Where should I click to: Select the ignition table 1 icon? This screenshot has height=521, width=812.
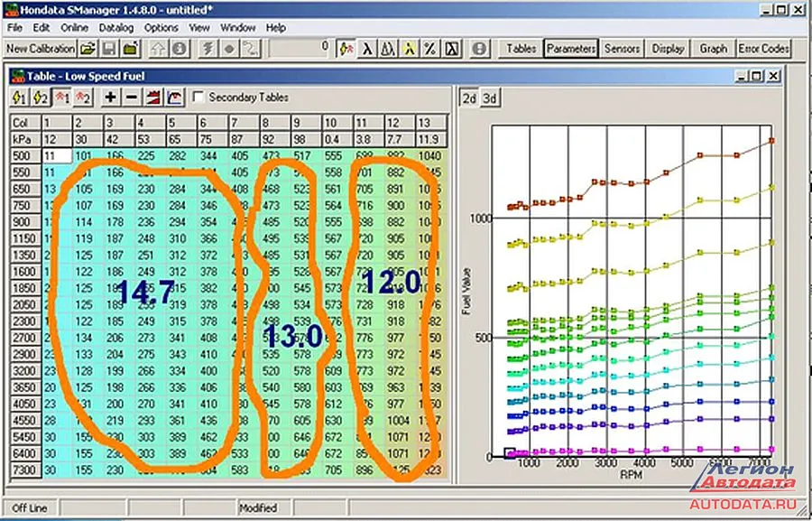(19, 97)
